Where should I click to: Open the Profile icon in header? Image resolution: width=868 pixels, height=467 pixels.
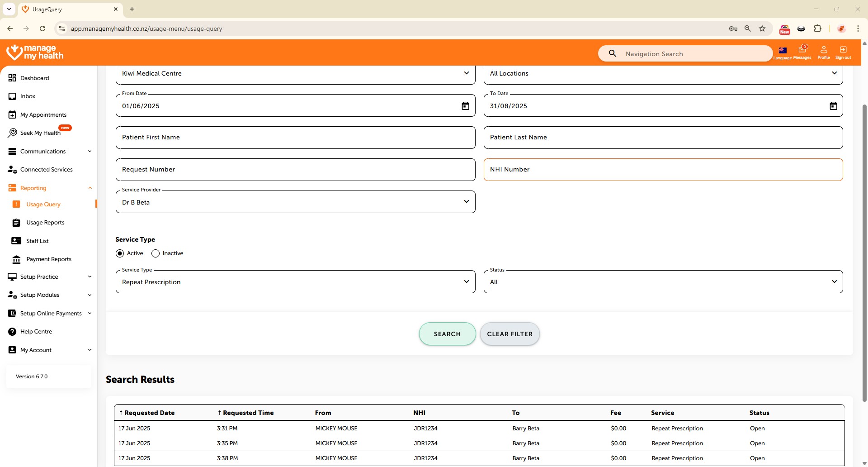(x=824, y=51)
